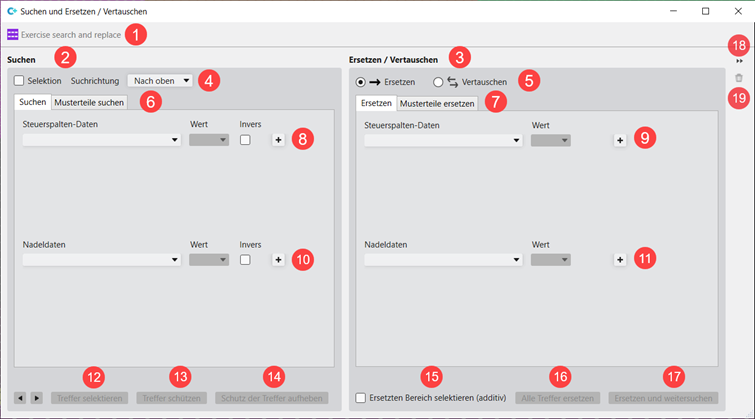This screenshot has height=419, width=756.
Task: Click the trash delete icon on right edge
Action: click(739, 78)
